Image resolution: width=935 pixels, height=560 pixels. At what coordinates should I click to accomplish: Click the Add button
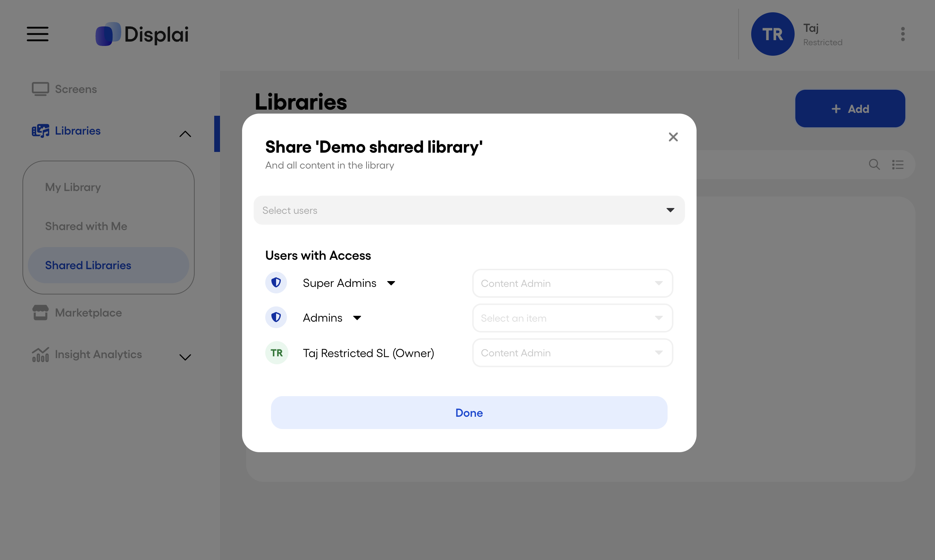850,109
